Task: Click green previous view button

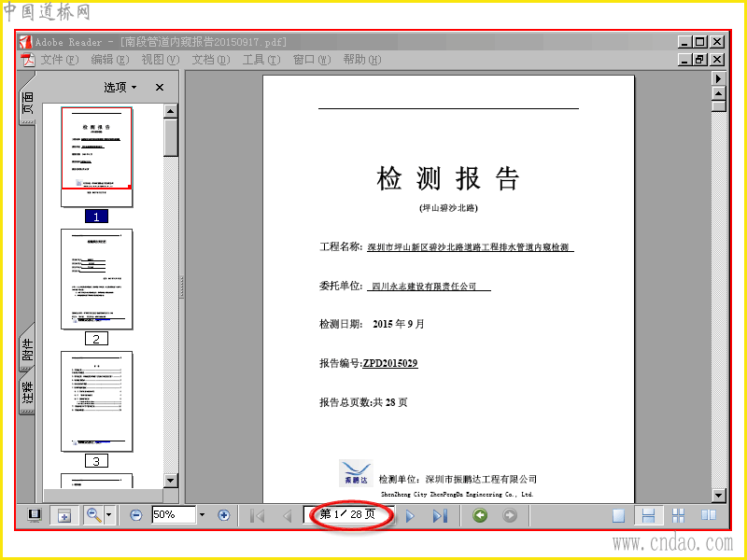Action: coord(480,515)
